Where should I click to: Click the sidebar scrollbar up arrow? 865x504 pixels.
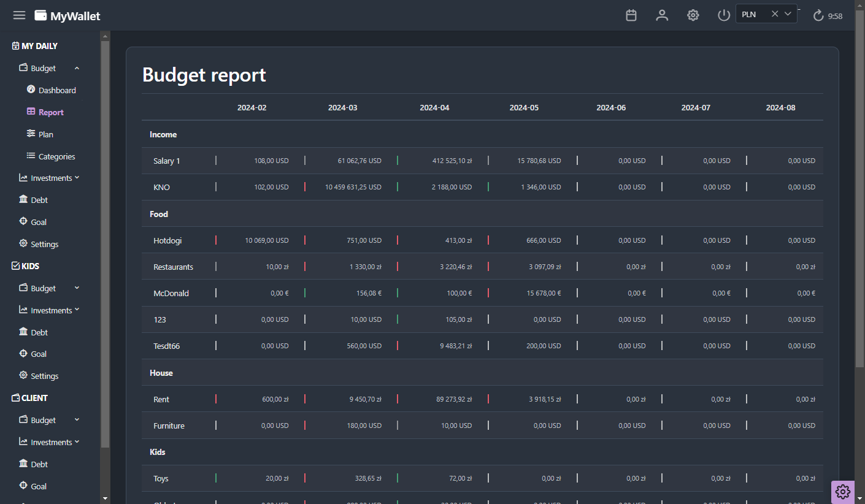(105, 36)
